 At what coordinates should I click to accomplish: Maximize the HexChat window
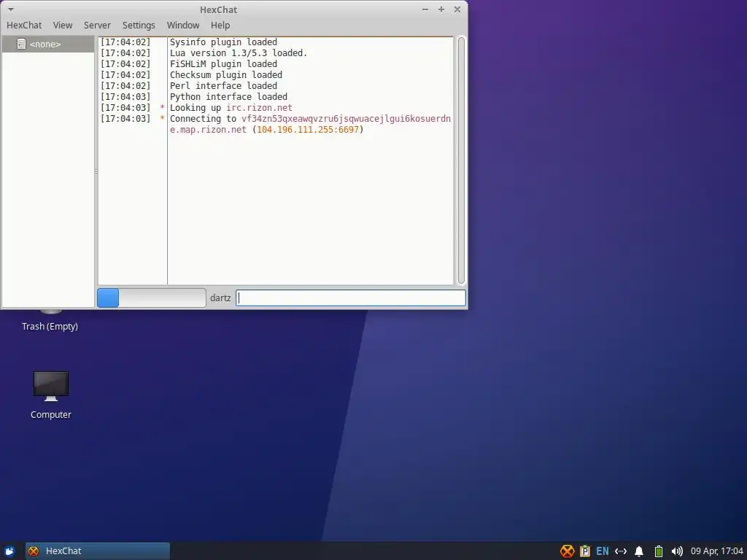click(x=441, y=9)
